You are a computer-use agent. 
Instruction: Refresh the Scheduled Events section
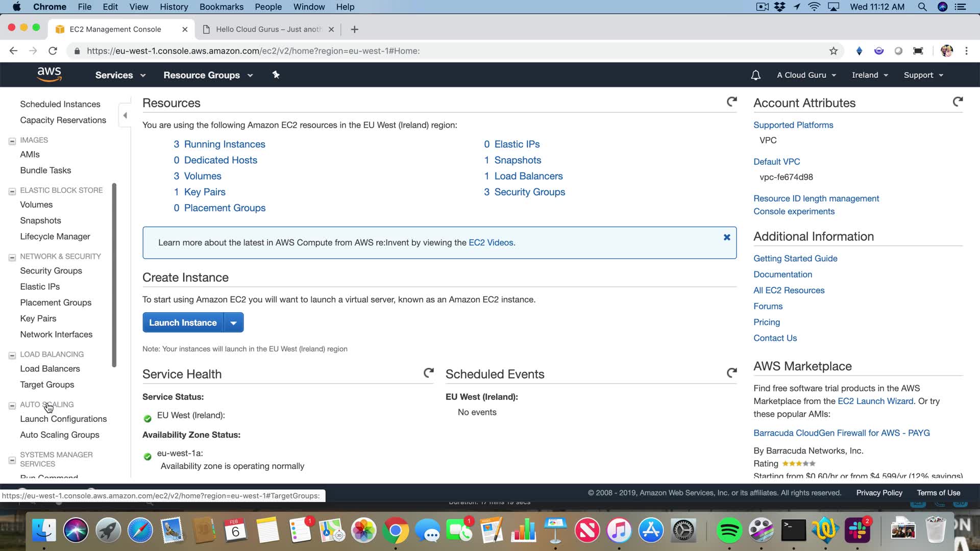(x=731, y=373)
